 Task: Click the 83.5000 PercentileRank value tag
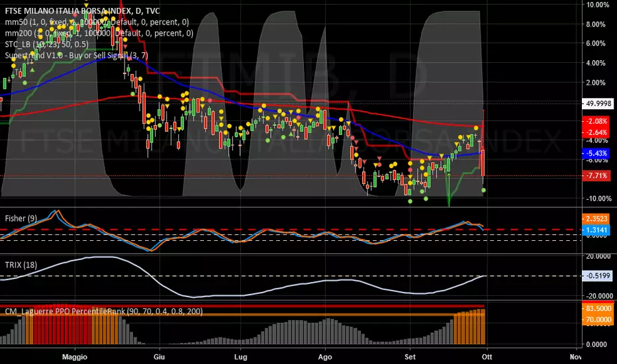tap(598, 308)
